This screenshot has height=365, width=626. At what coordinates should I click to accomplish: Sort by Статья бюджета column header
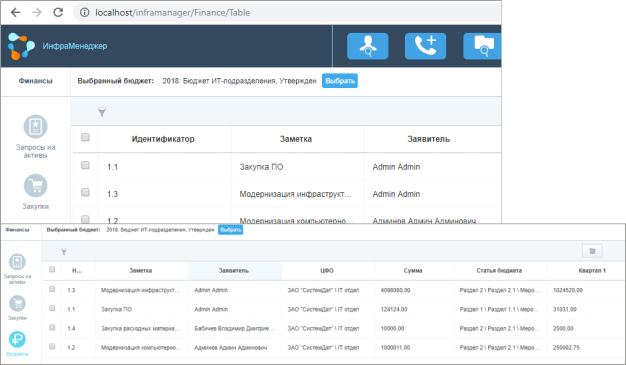coord(499,271)
